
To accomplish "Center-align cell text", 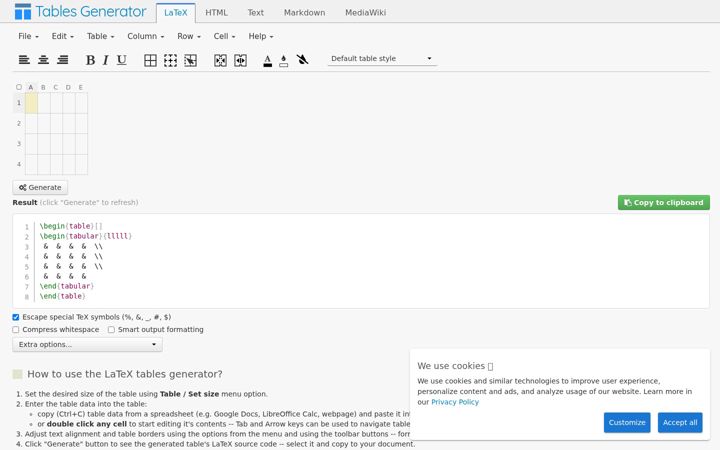I will (43, 60).
